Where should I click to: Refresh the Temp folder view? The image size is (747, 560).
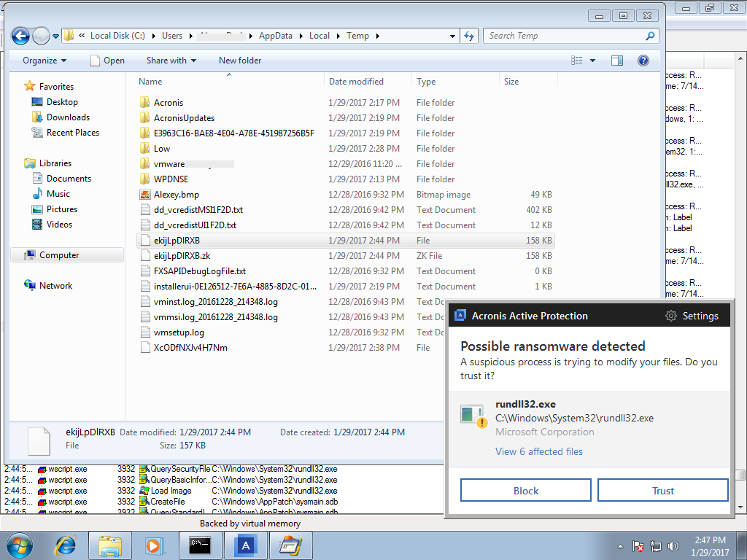pyautogui.click(x=469, y=36)
